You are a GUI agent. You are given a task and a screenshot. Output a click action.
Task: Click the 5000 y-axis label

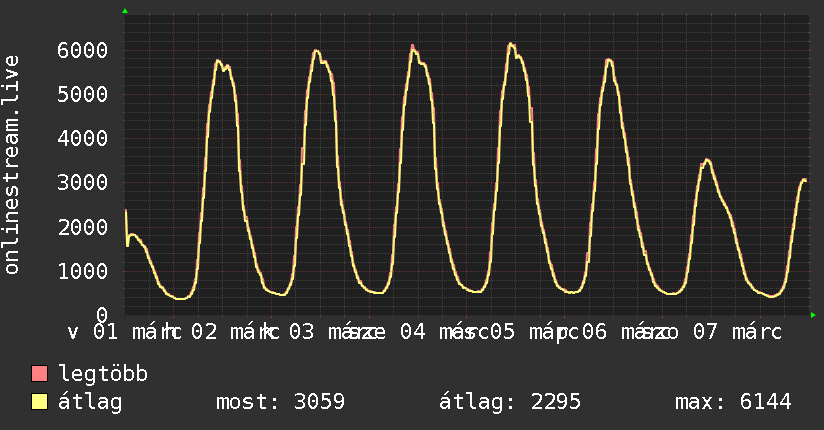(83, 95)
